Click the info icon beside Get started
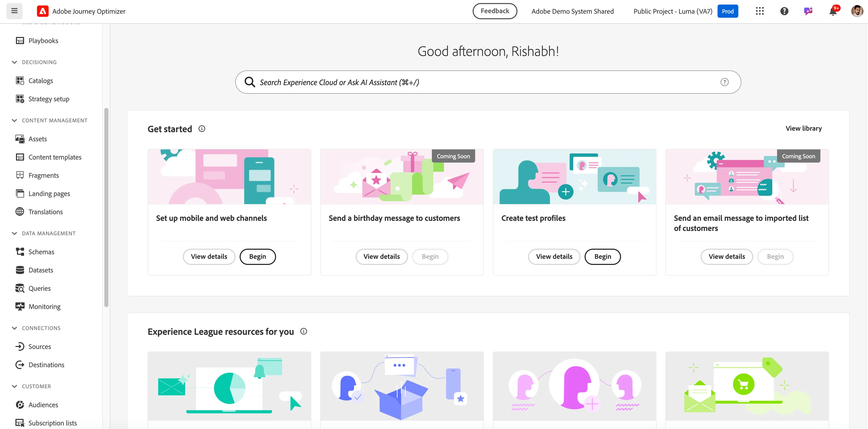This screenshot has width=868, height=429. pos(202,129)
